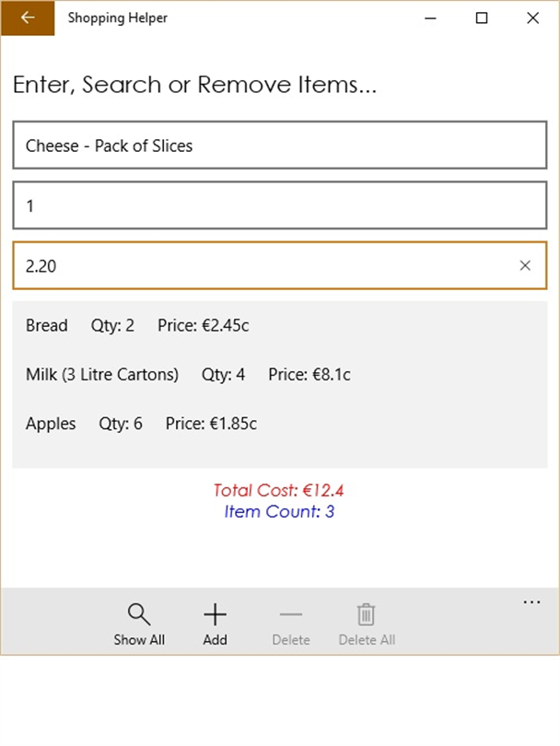Expand the app bar ellipsis menu
Viewport: 560px width, 746px height.
tap(531, 602)
